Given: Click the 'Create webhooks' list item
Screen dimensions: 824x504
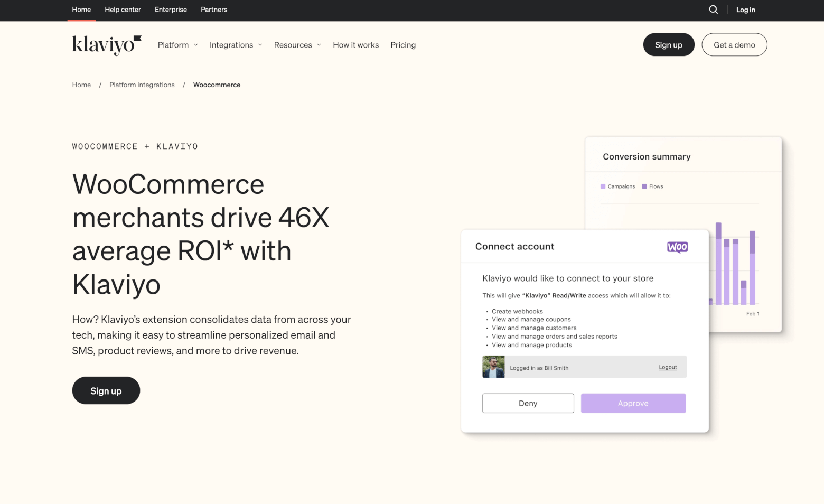Looking at the screenshot, I should pyautogui.click(x=517, y=311).
